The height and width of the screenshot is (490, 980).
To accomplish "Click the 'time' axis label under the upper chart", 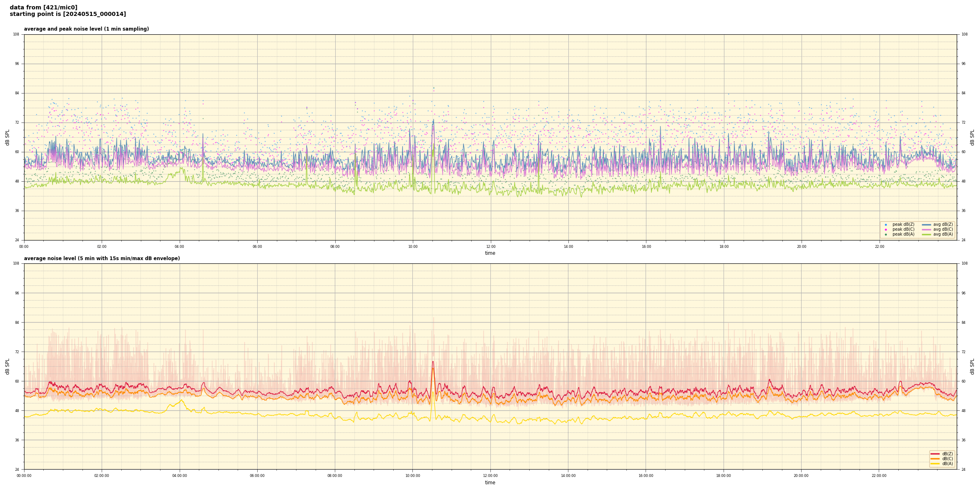I will coord(490,253).
